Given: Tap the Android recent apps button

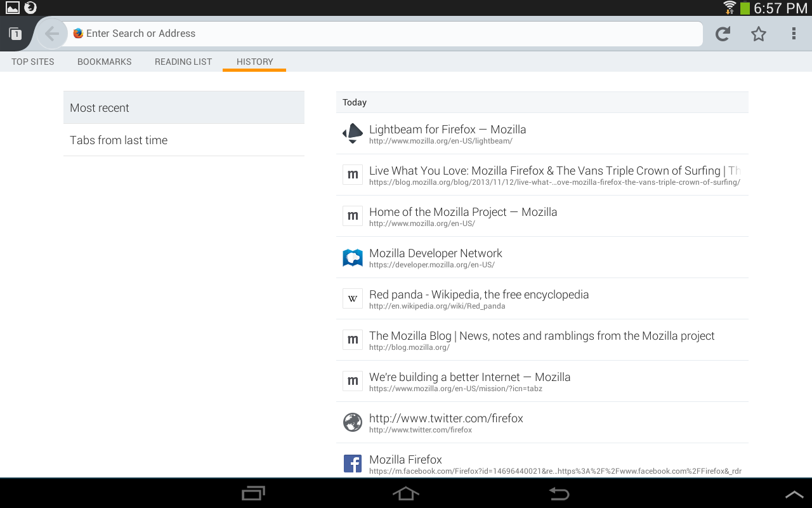Looking at the screenshot, I should pos(254,493).
